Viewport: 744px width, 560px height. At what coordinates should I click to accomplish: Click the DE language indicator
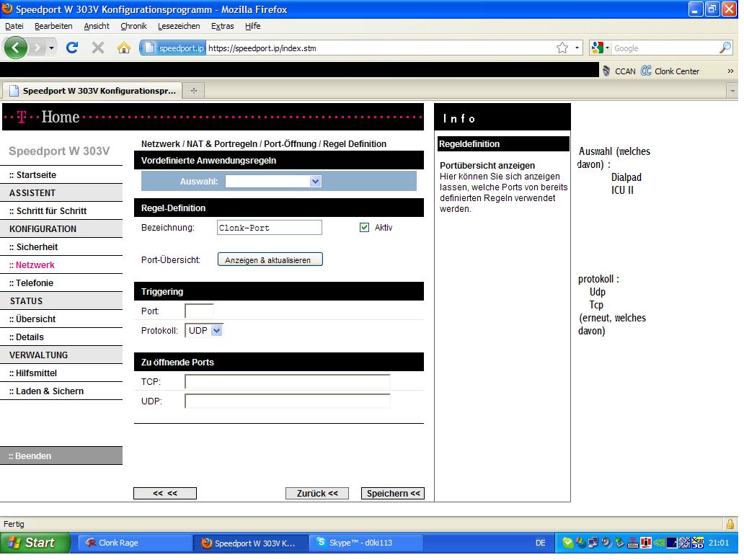[x=541, y=543]
